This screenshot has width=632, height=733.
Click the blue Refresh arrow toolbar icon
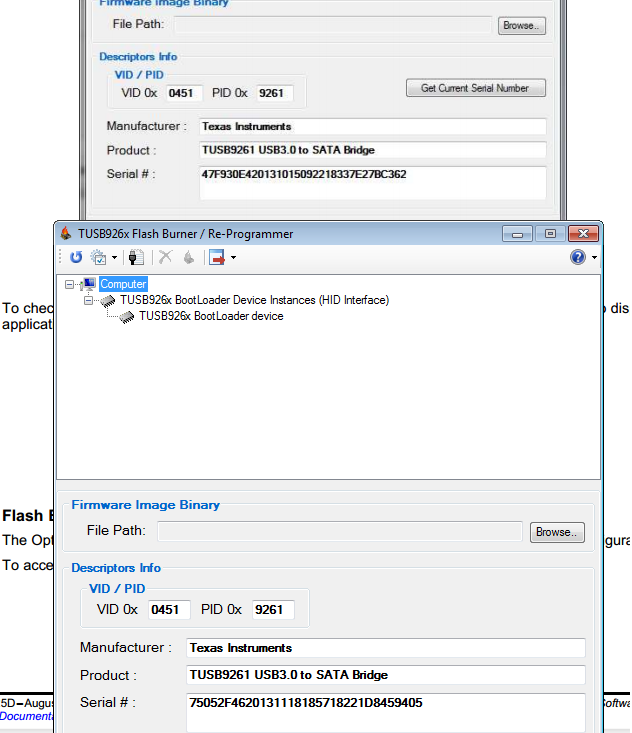pyautogui.click(x=76, y=257)
